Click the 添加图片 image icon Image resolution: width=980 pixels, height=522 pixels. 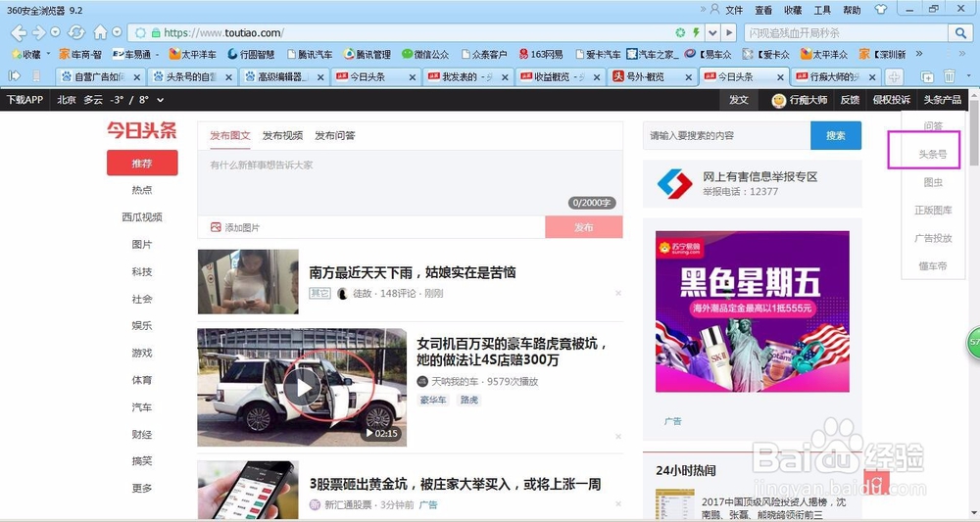(x=215, y=227)
